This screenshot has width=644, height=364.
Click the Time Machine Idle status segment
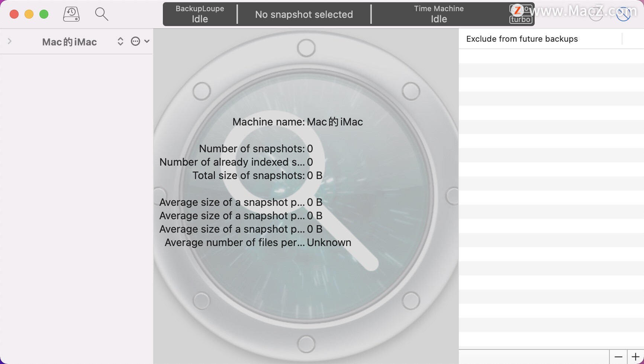point(439,14)
